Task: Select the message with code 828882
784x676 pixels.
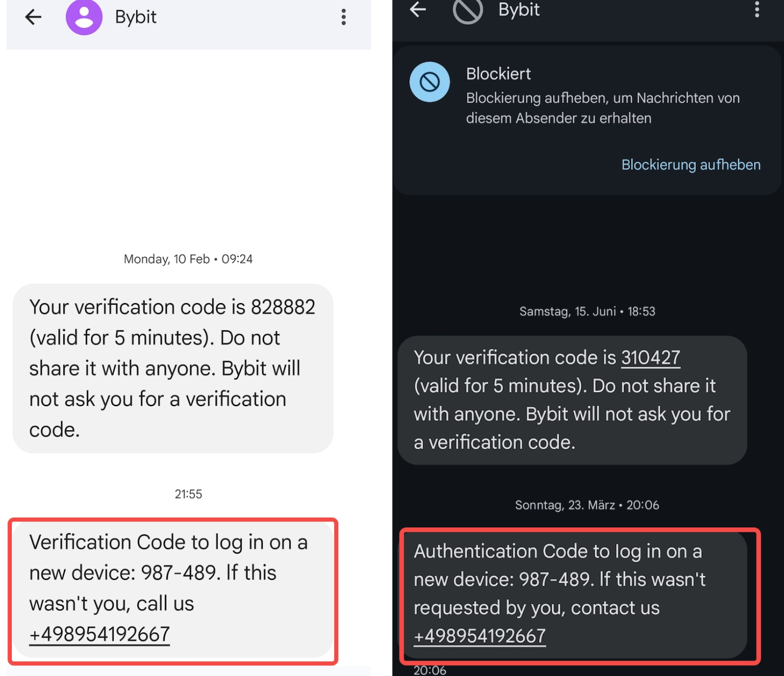Action: click(173, 368)
